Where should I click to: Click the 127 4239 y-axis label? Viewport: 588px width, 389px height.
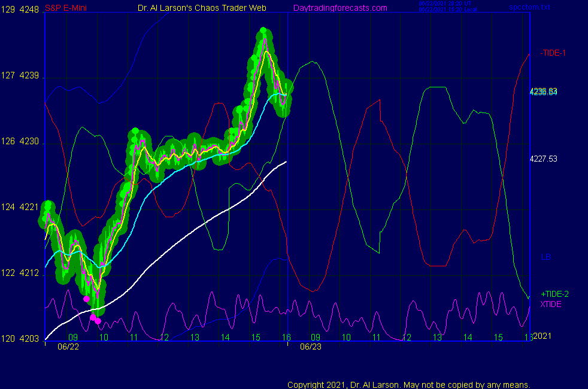tap(20, 75)
